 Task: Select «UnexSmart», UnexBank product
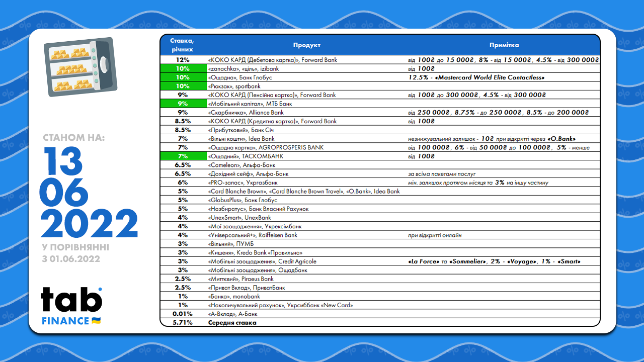[x=239, y=218]
